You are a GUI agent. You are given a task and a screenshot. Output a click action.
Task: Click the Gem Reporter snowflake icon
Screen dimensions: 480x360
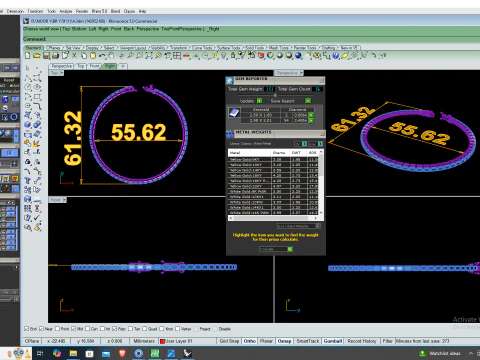tap(229, 80)
